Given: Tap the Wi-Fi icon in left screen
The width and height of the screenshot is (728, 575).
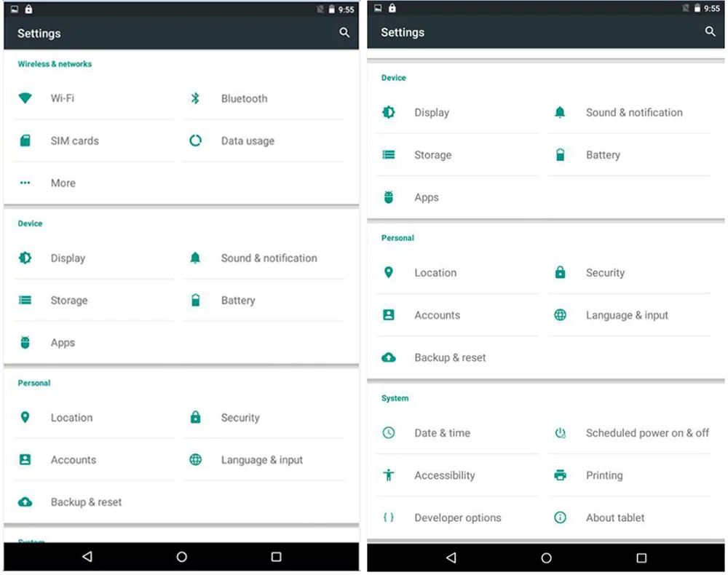Looking at the screenshot, I should click(25, 98).
